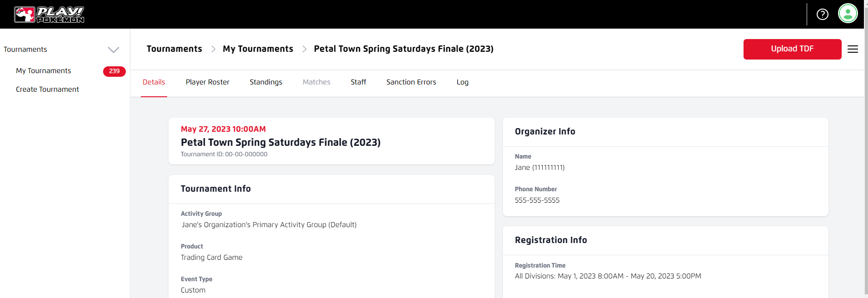Click My Tournaments breadcrumb link

tap(258, 49)
